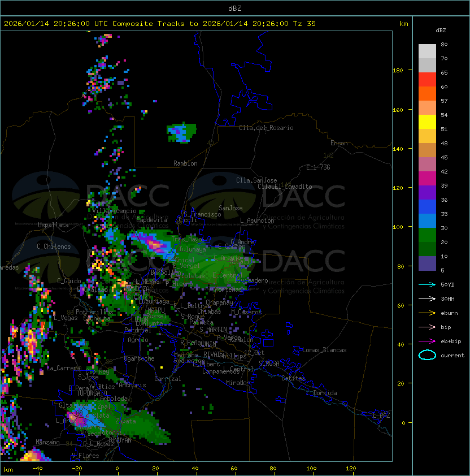Select the orange 57-60 dBZ color swatch

point(427,93)
